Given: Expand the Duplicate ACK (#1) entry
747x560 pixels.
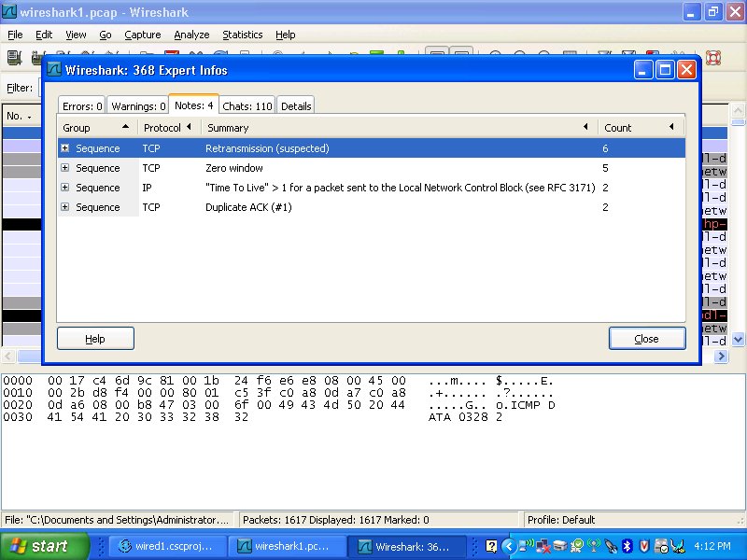Looking at the screenshot, I should 65,207.
